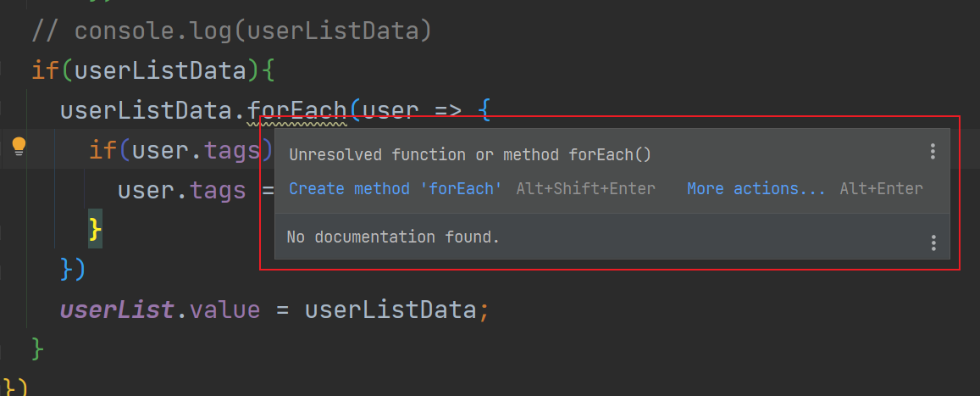This screenshot has height=396, width=980.
Task: Click the blue closing brace ending forEach
Action: [x=66, y=269]
